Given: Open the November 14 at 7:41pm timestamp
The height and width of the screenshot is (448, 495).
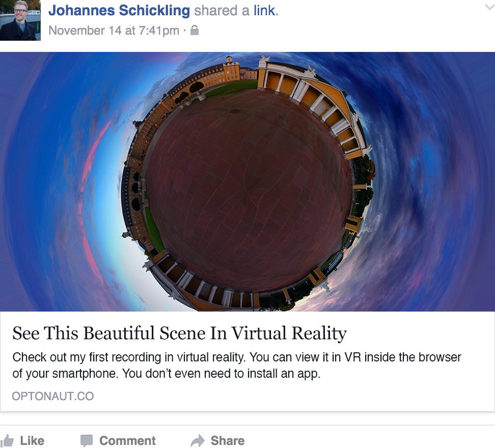Looking at the screenshot, I should click(114, 31).
